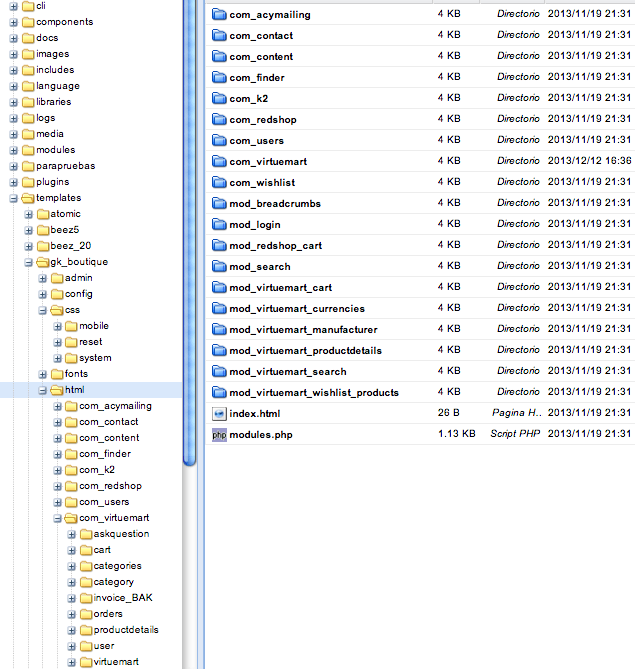The height and width of the screenshot is (669, 635).
Task: Select the parapruebas folder in tree
Action: pos(66,166)
